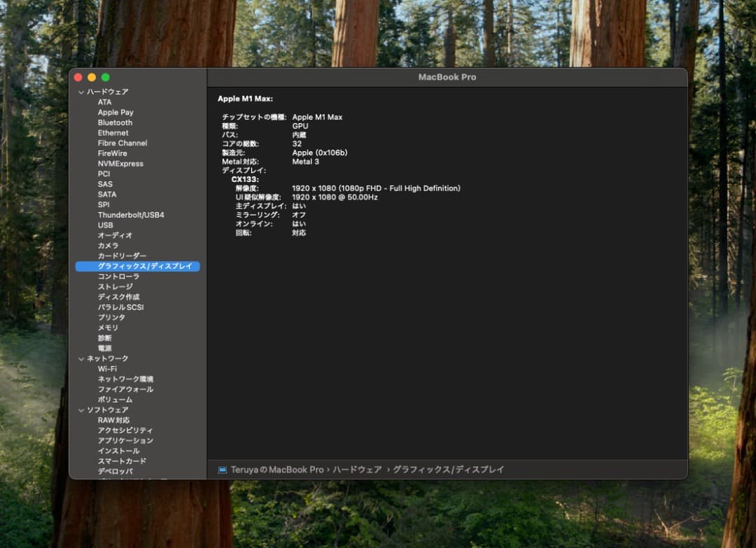
Task: Collapse the ソフトウェア category
Action: click(82, 409)
